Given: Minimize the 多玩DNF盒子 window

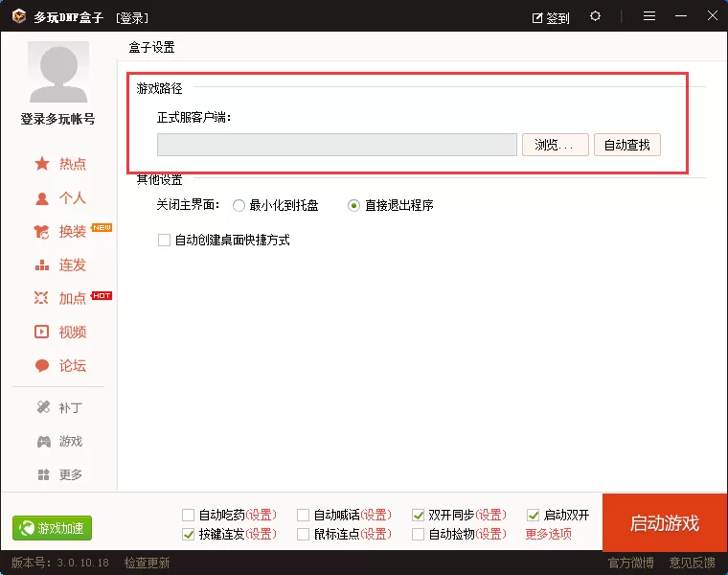Looking at the screenshot, I should pos(681,16).
